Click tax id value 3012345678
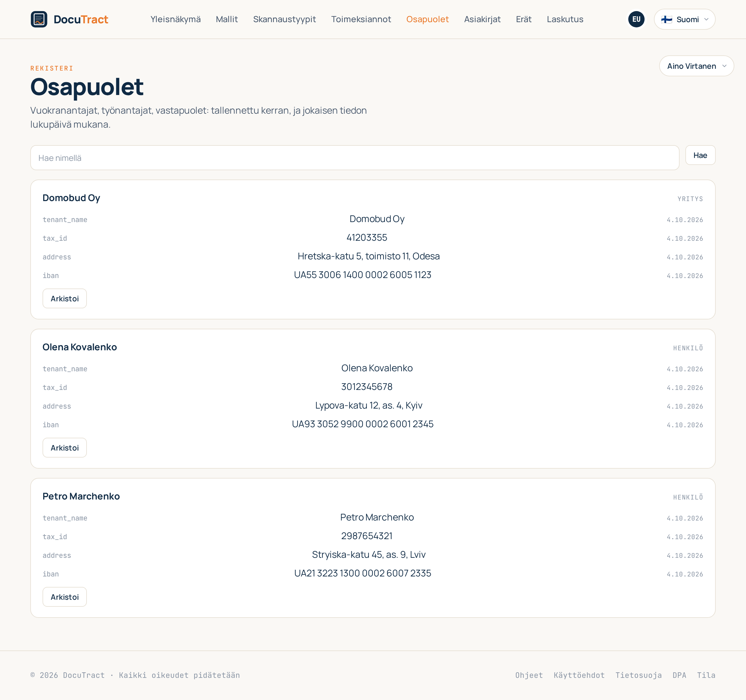Screen dimensions: 746x700 (x=367, y=387)
